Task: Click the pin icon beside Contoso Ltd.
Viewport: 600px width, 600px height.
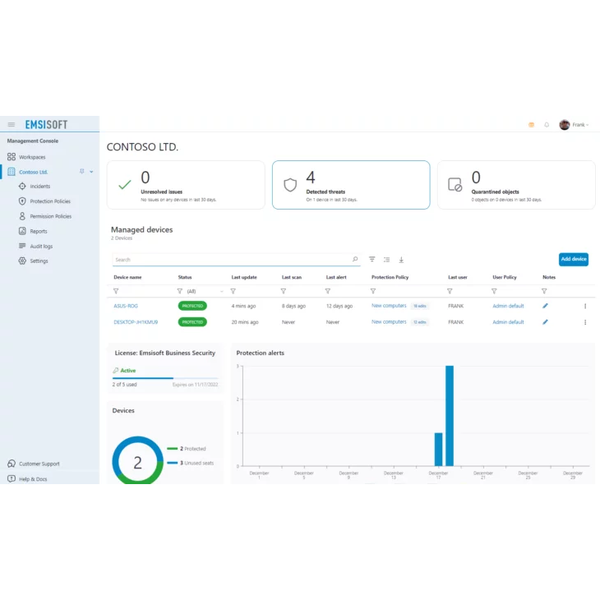Action: coord(82,171)
